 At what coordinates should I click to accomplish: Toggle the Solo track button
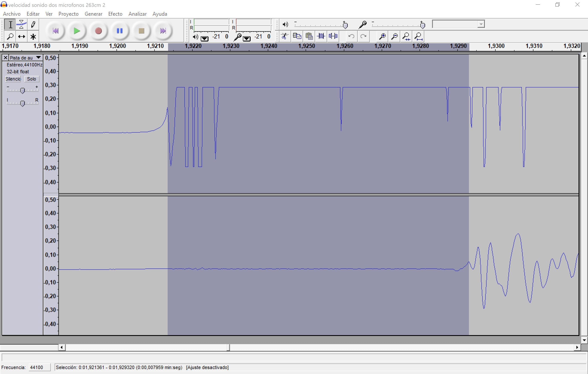click(32, 79)
